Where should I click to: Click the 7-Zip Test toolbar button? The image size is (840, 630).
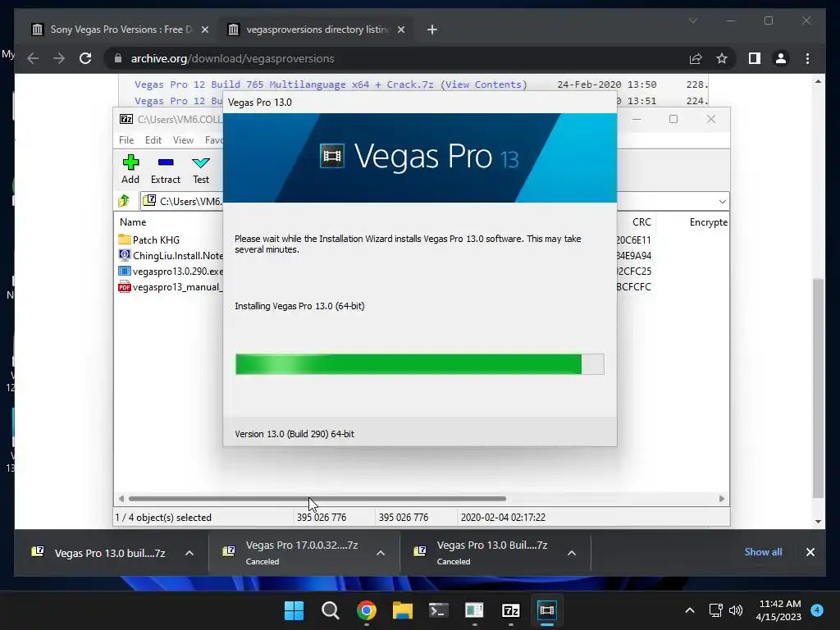(201, 169)
